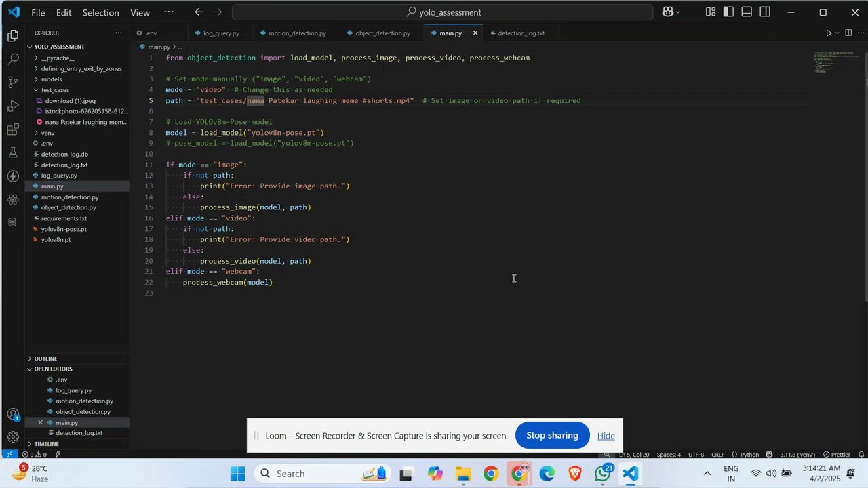
Task: Toggle the bottom Panel visibility
Action: (x=747, y=12)
